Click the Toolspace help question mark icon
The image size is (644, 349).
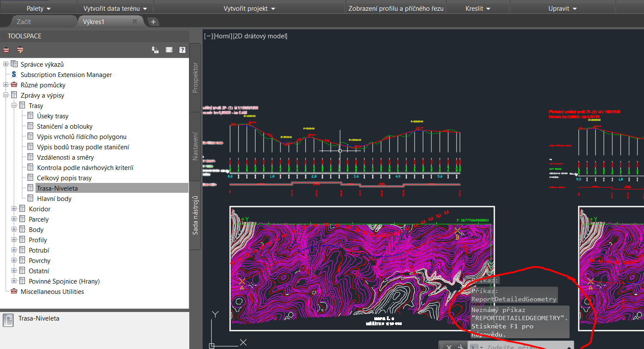coord(182,50)
